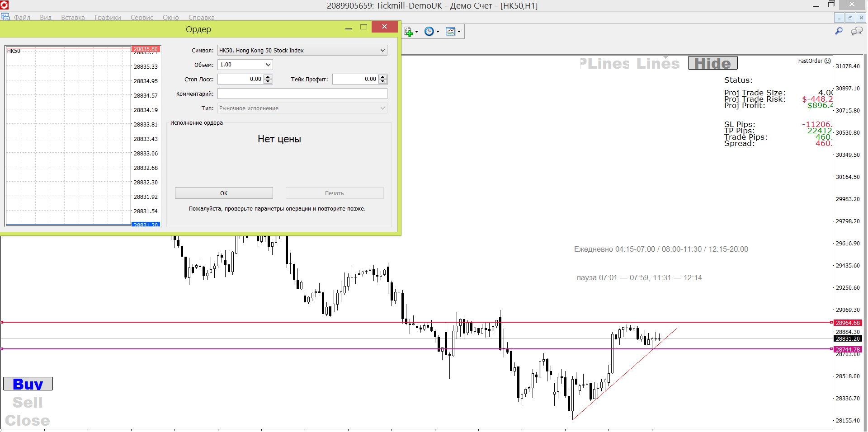This screenshot has height=432, width=868.
Task: Click the Sell button on chart
Action: point(28,402)
